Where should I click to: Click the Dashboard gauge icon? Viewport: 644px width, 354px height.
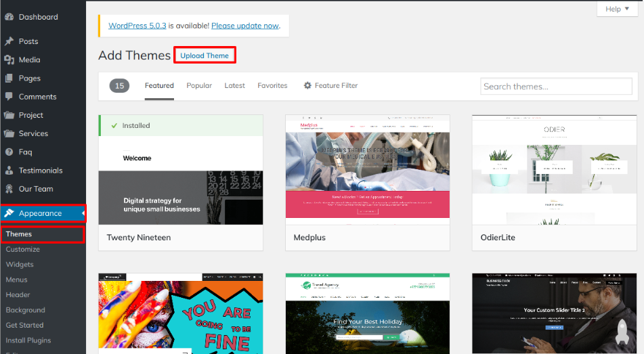coord(9,17)
